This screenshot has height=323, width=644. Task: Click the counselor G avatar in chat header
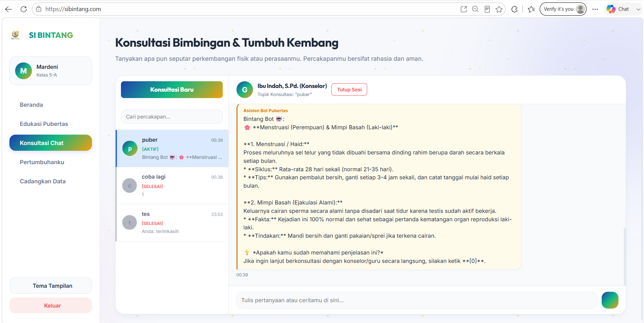pos(245,90)
